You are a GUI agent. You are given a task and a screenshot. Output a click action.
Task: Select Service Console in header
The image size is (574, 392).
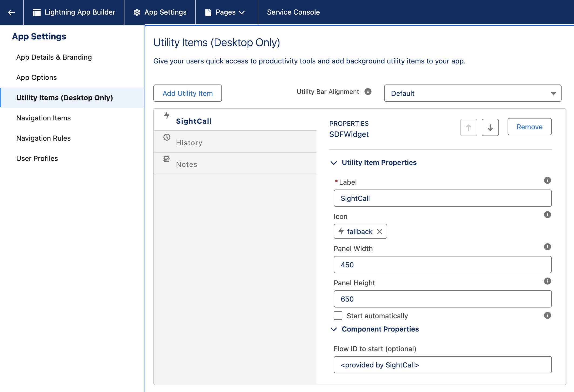pos(293,12)
